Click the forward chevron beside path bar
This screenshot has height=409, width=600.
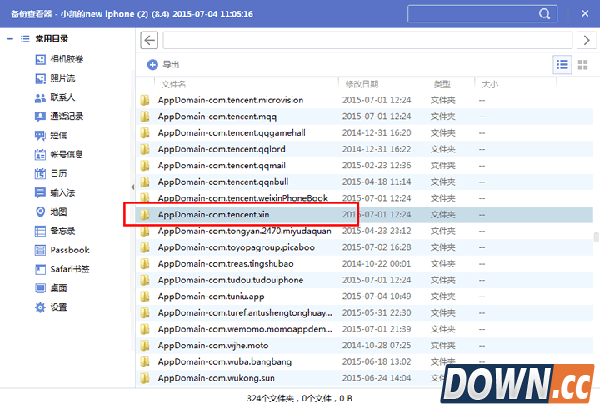(588, 40)
